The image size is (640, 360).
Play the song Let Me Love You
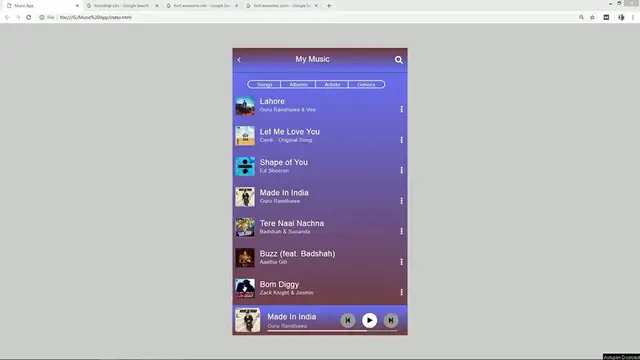289,132
